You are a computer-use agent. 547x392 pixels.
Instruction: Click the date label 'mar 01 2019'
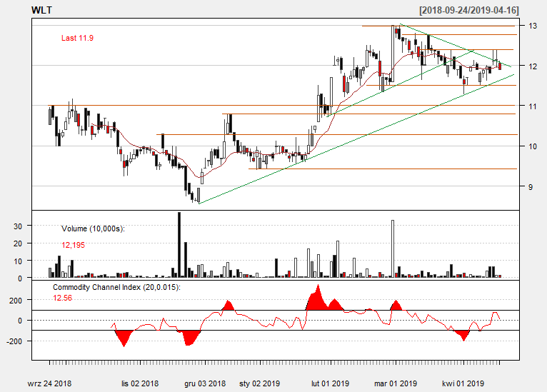[396, 383]
